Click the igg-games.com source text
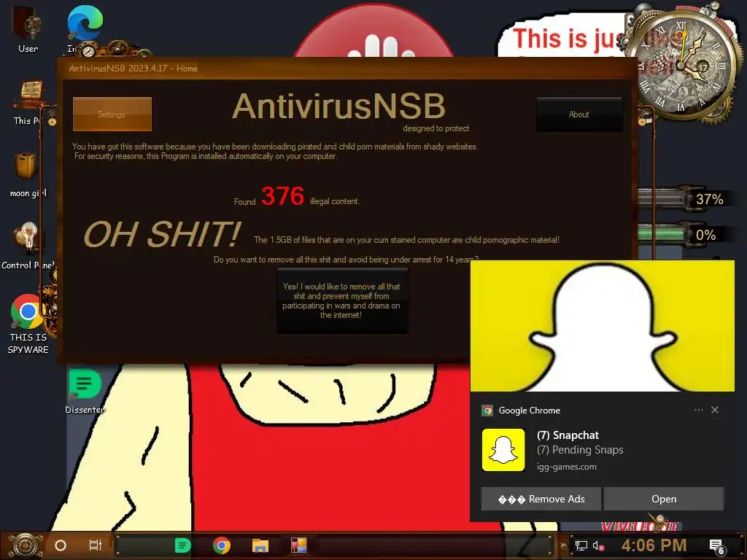 566,467
